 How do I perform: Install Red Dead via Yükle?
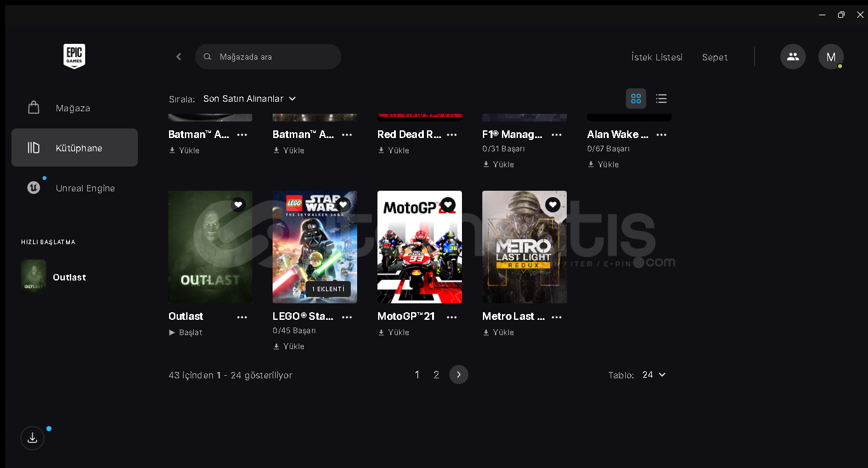coord(394,151)
